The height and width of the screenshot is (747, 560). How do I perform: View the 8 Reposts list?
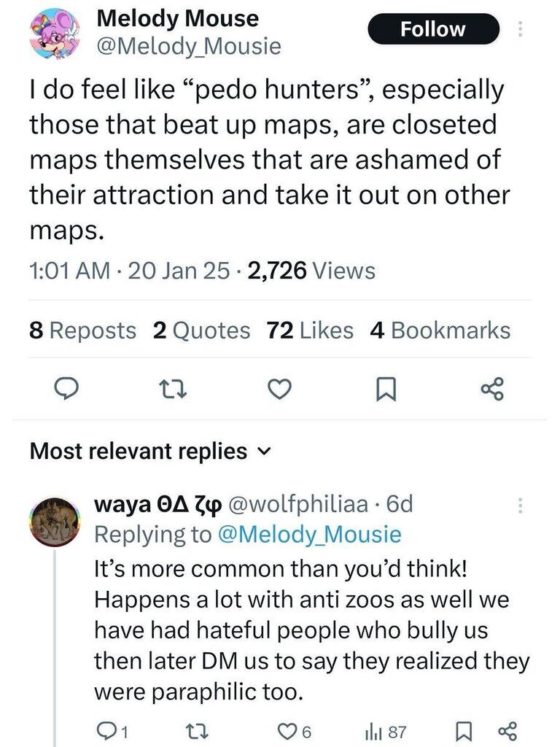(x=82, y=330)
